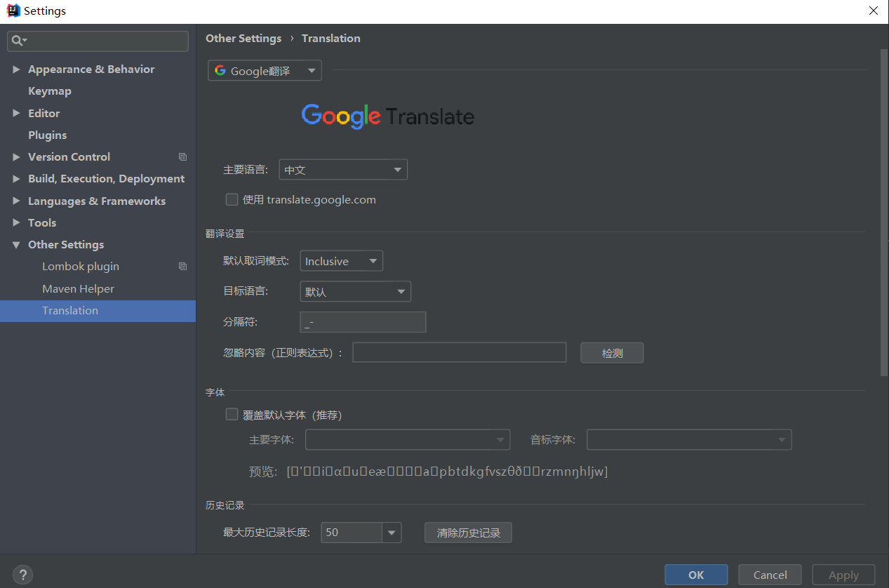Focus the settings search field
The height and width of the screenshot is (588, 889).
point(98,41)
